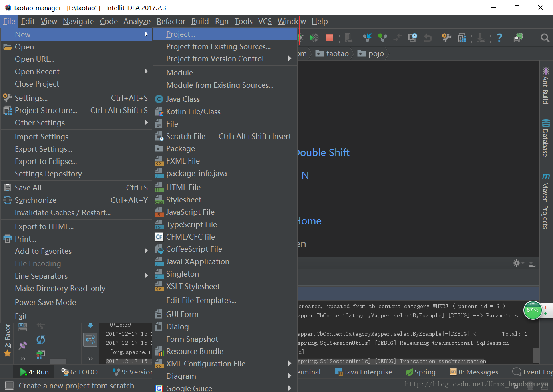The width and height of the screenshot is (553, 392).
Task: Click the green-arrow icon below refresh icon
Action: 41,354
